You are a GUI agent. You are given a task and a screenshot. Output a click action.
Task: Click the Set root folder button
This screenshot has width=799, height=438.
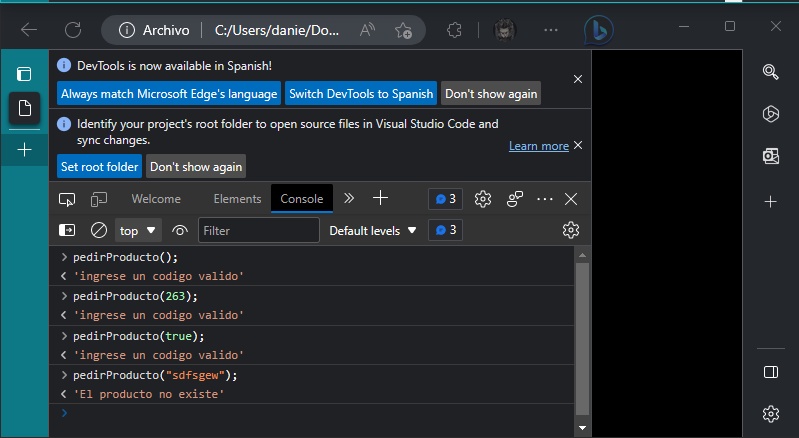(99, 166)
